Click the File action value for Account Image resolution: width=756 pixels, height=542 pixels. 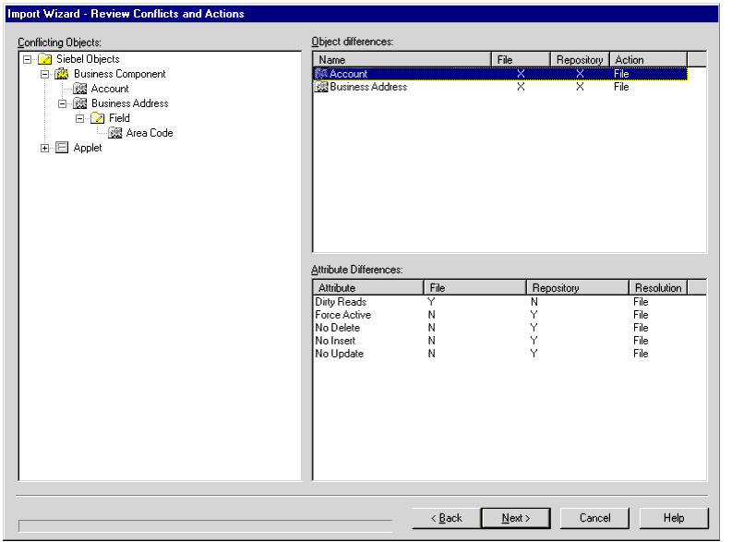click(x=621, y=74)
